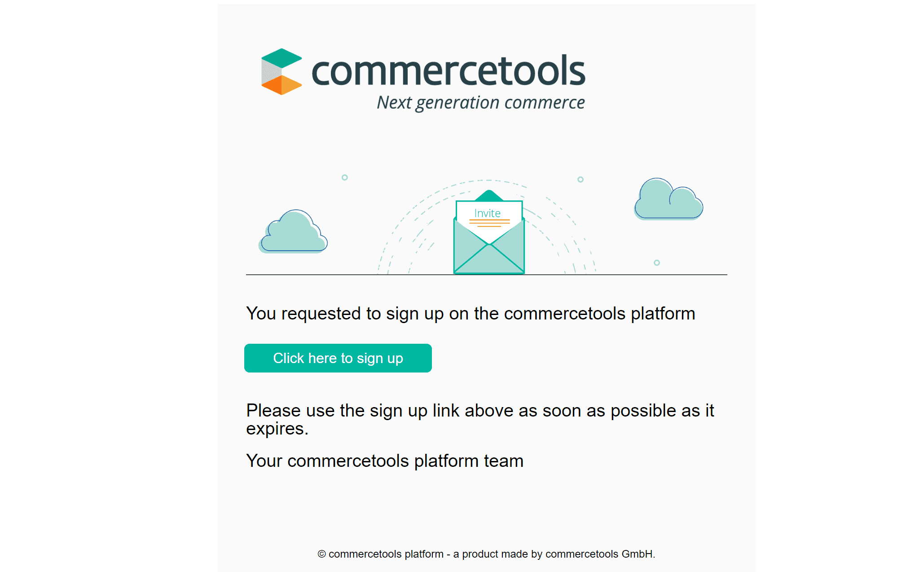Click the right cloud illustration
This screenshot has height=572, width=924.
tap(669, 200)
